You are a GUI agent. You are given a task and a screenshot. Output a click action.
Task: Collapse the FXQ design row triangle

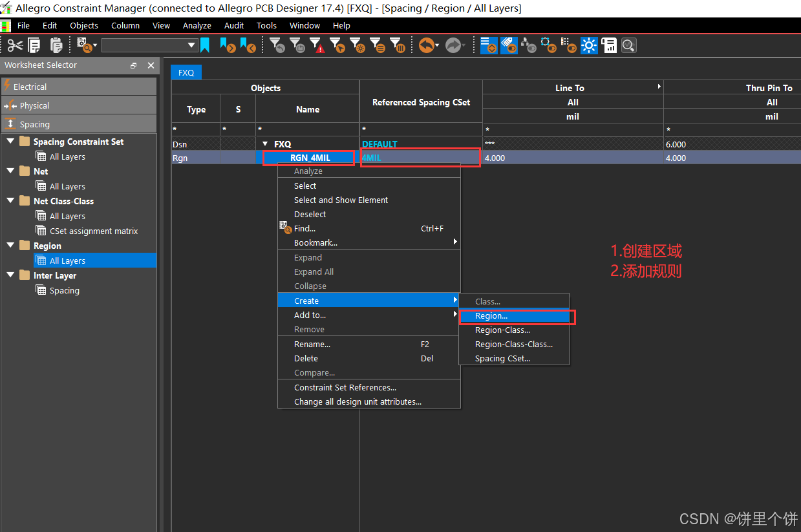click(x=265, y=144)
